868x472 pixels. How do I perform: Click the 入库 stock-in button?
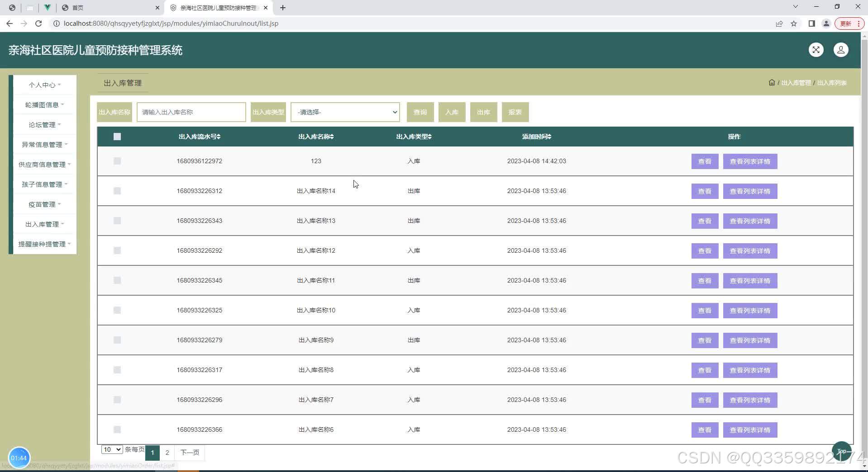[x=452, y=112]
